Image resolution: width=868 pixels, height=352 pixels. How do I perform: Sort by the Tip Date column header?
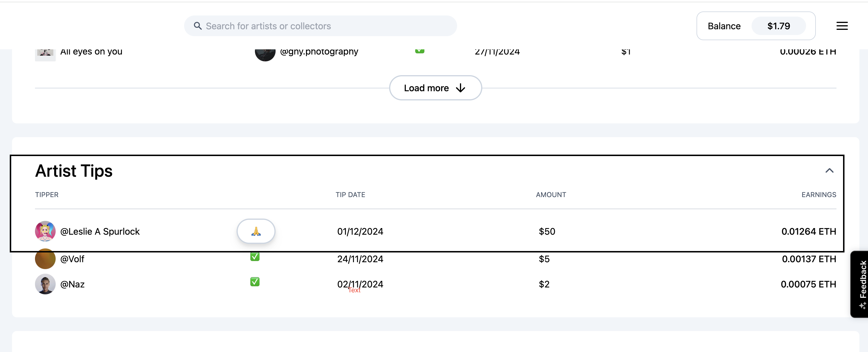click(x=350, y=195)
